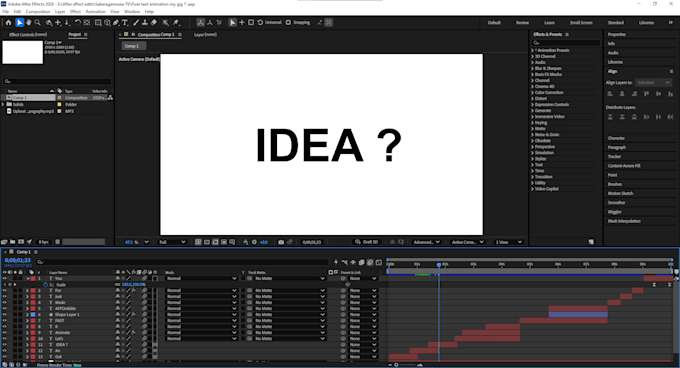Viewport: 680px width, 368px height.
Task: Click the workspace overflow double-chevron icon
Action: [x=670, y=23]
